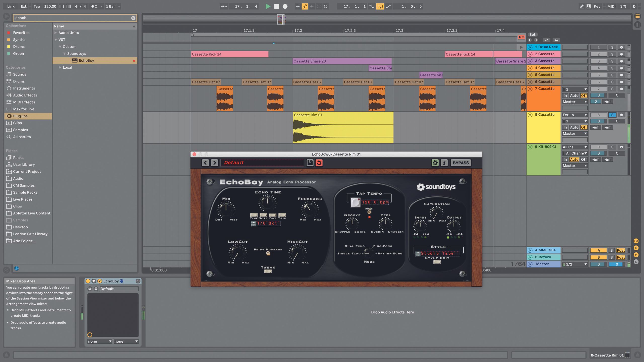Screen dimensions: 644x362
Task: Expand the Local folder
Action: click(60, 67)
